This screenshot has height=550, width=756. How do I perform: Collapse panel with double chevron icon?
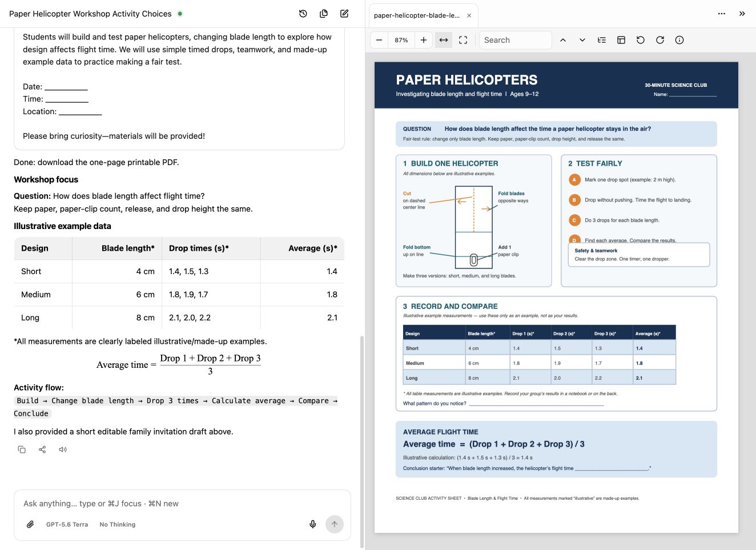742,14
